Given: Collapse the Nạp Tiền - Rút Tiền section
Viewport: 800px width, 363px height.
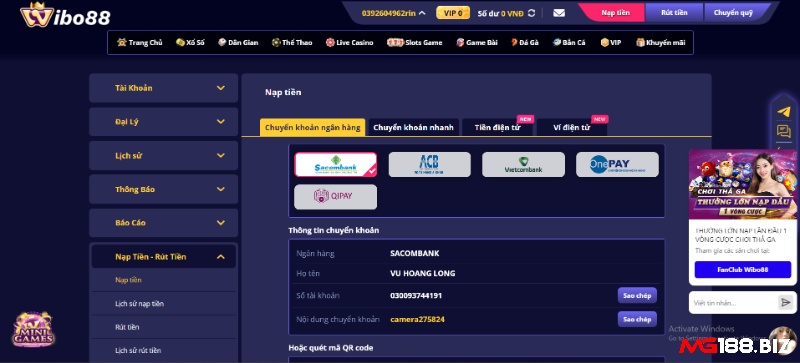Looking at the screenshot, I should click(x=163, y=257).
